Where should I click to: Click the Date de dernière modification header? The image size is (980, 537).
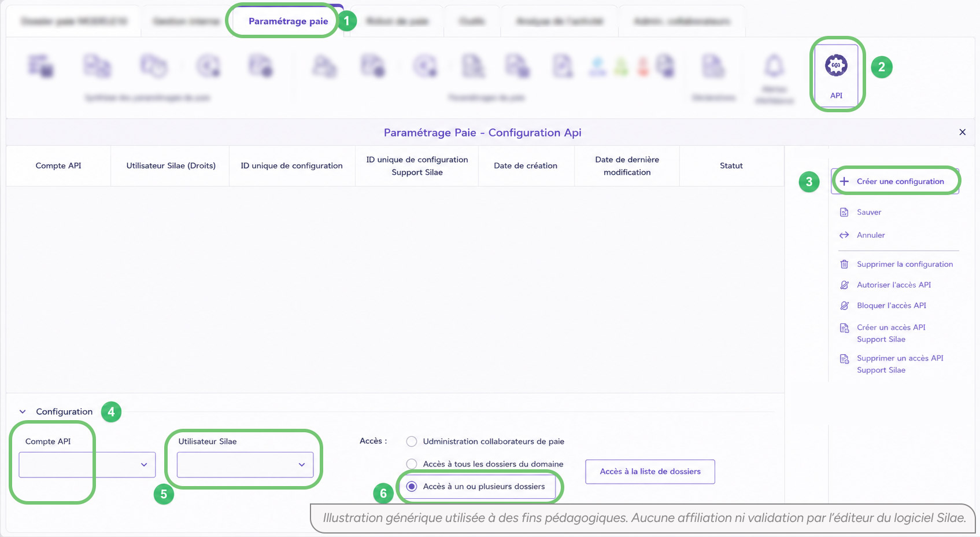[627, 165]
